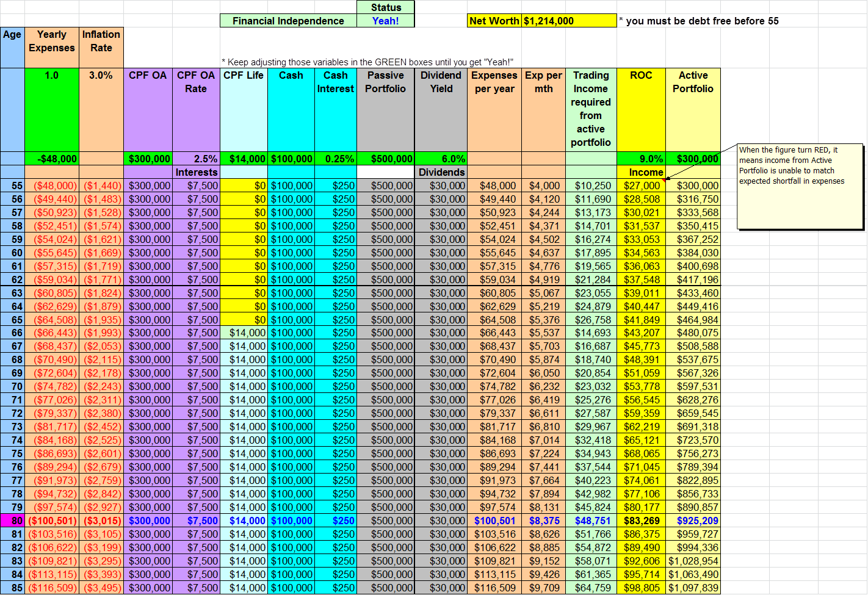Select the CPF Life column header
868x595 pixels.
tap(244, 110)
